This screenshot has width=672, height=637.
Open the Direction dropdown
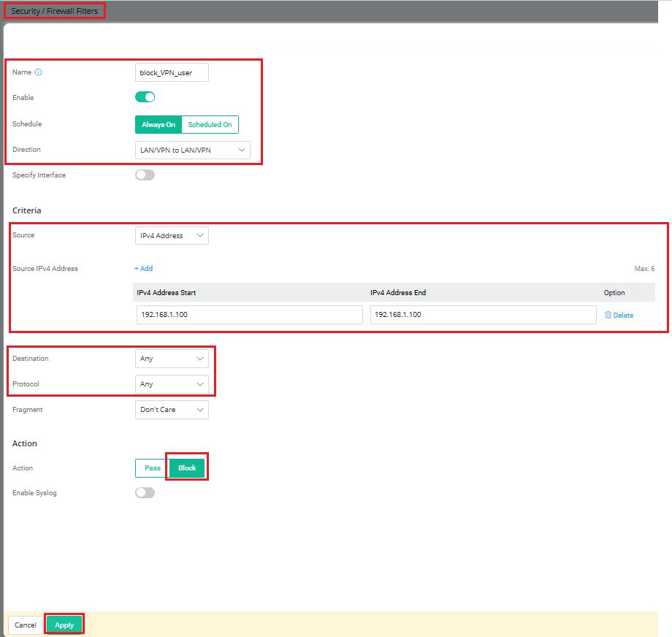pos(193,150)
